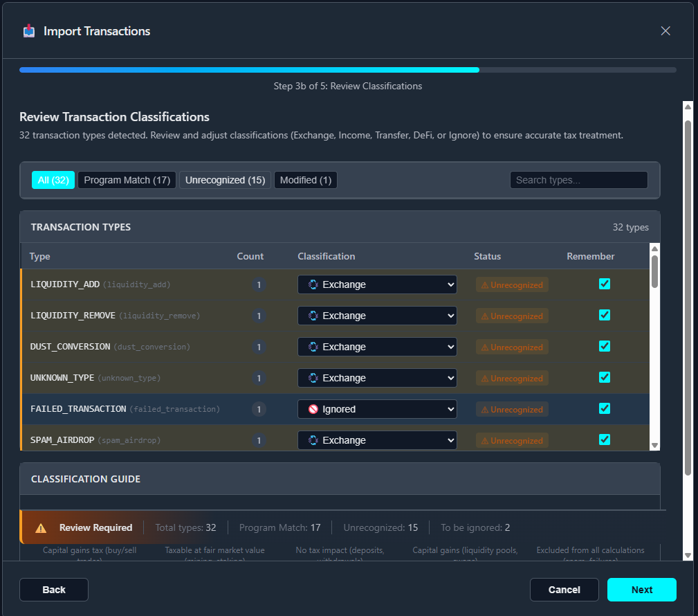Viewport: 698px width, 616px height.
Task: Toggle Remember checkbox for FAILED_TRANSACTION
Action: (x=605, y=408)
